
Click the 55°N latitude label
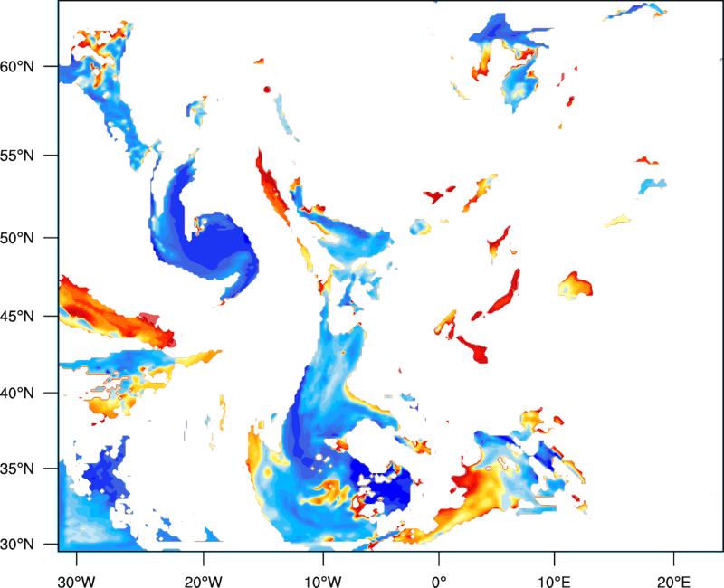17,156
